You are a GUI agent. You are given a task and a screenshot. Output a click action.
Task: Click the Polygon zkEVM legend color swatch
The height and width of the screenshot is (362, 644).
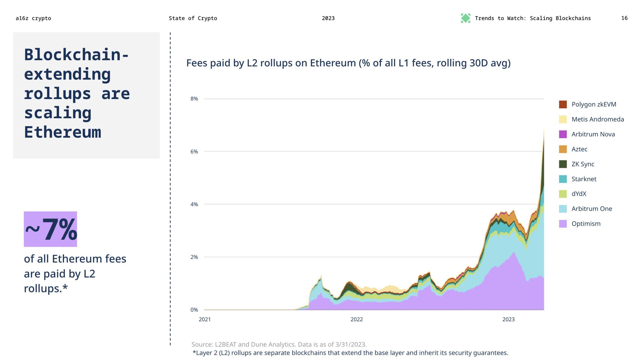(x=563, y=104)
